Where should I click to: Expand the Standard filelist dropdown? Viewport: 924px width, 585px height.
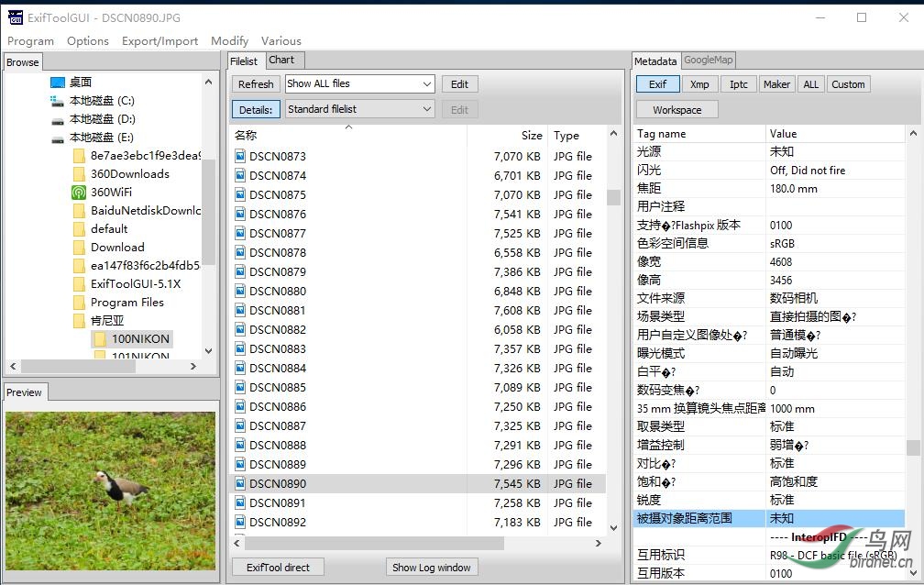(360, 109)
